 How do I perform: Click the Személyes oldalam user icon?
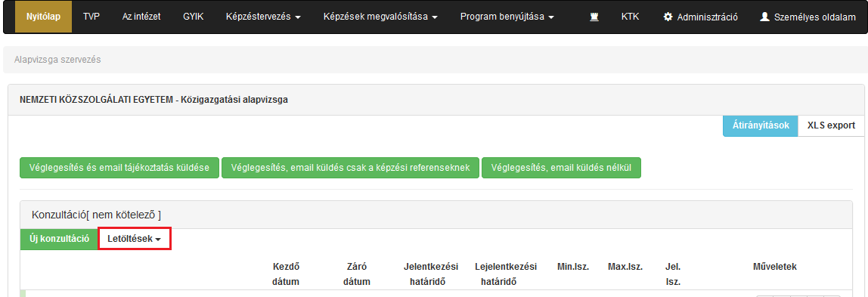(x=764, y=17)
